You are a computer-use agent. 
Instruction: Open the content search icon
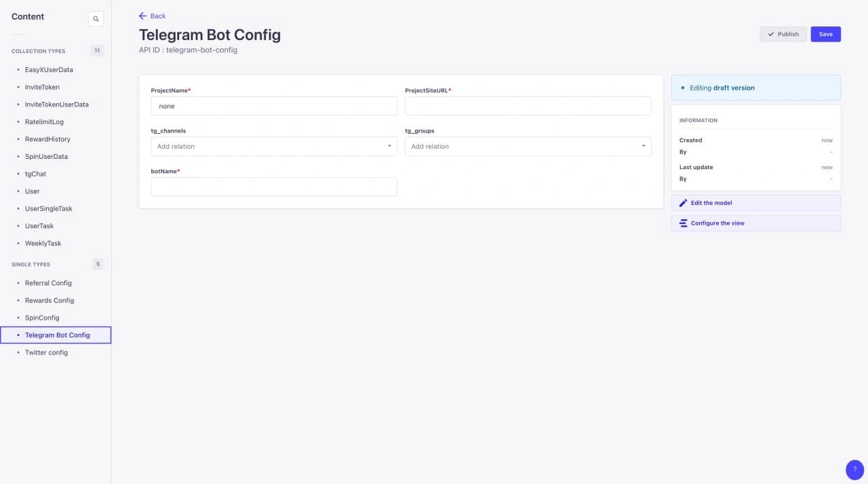(x=96, y=19)
